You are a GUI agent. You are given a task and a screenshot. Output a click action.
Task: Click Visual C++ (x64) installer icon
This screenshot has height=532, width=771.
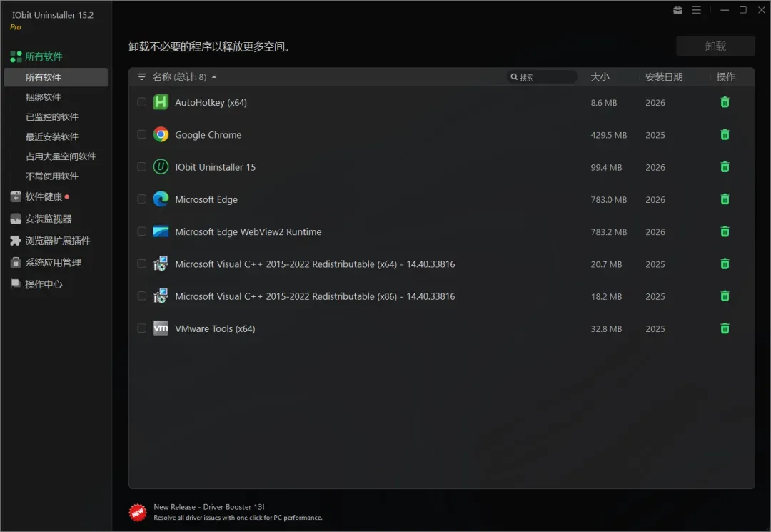(161, 264)
